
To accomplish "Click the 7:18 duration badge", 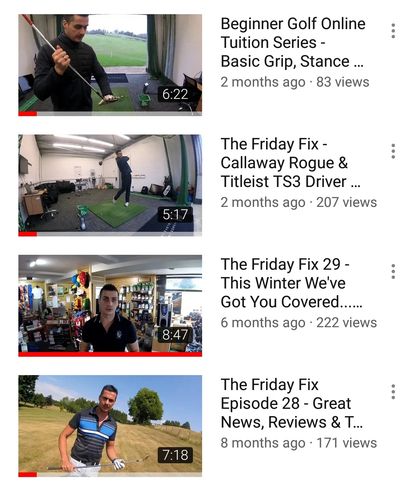I will click(175, 455).
